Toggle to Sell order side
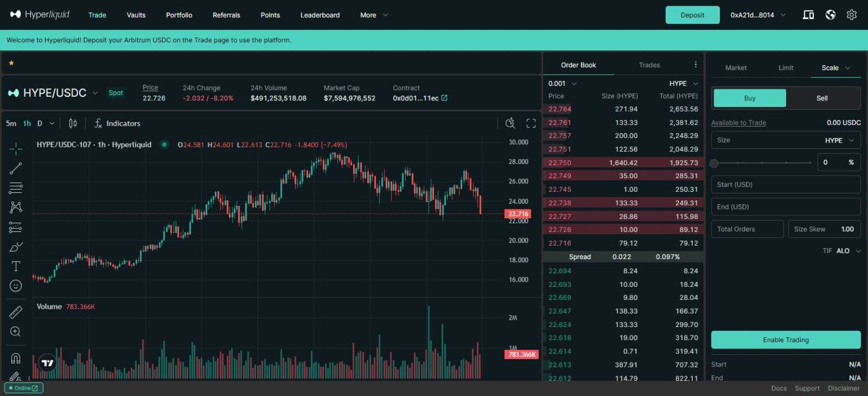Image resolution: width=868 pixels, height=396 pixels. coord(822,98)
